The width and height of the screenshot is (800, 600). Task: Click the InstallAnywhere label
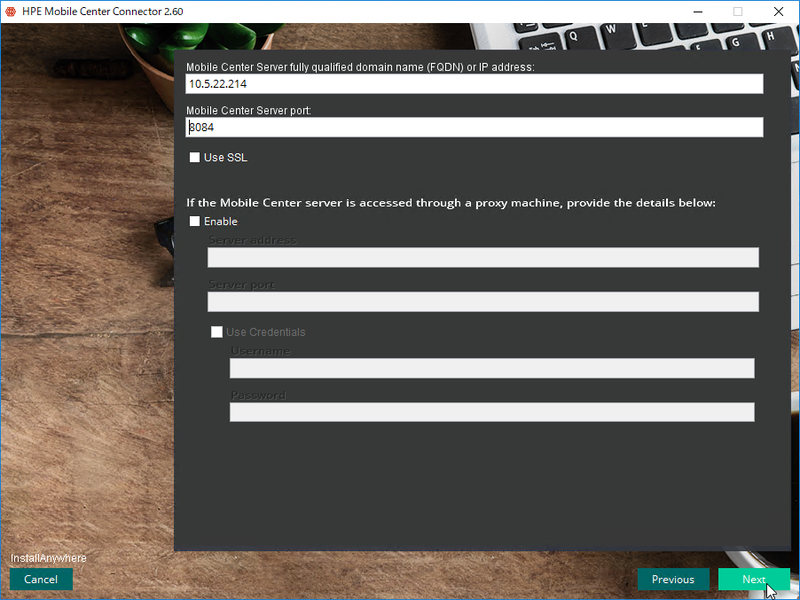click(x=49, y=558)
